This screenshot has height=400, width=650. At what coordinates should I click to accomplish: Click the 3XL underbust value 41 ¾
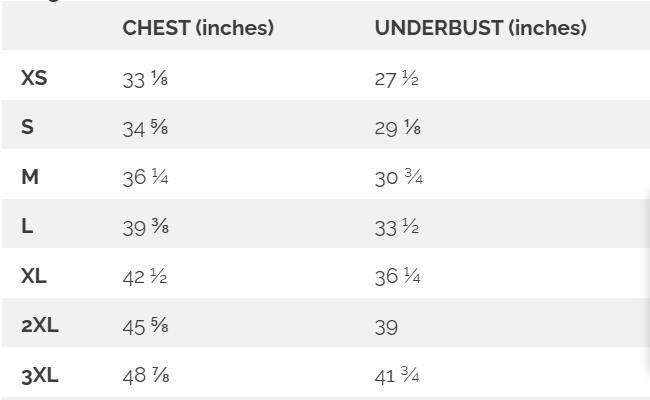pyautogui.click(x=397, y=376)
